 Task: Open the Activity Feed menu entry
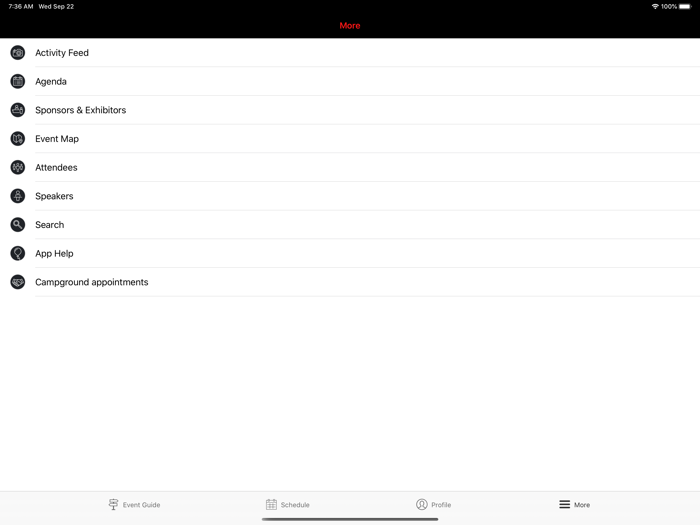350,53
